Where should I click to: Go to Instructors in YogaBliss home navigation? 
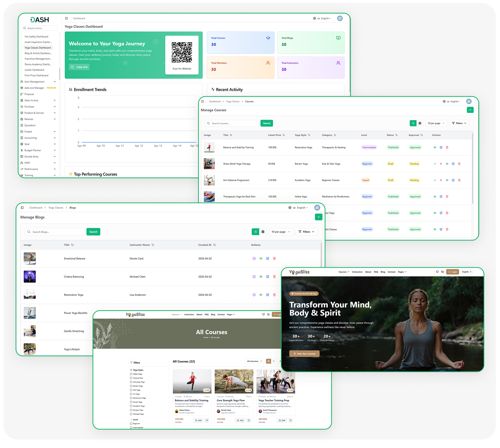point(357,272)
